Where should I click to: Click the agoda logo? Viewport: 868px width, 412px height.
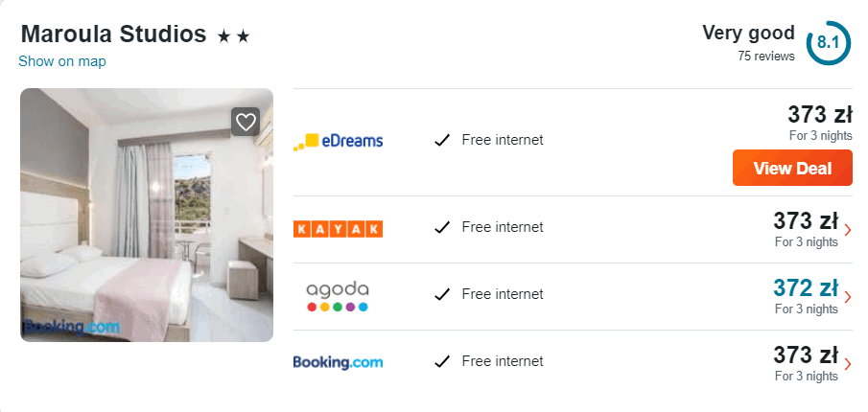point(338,295)
